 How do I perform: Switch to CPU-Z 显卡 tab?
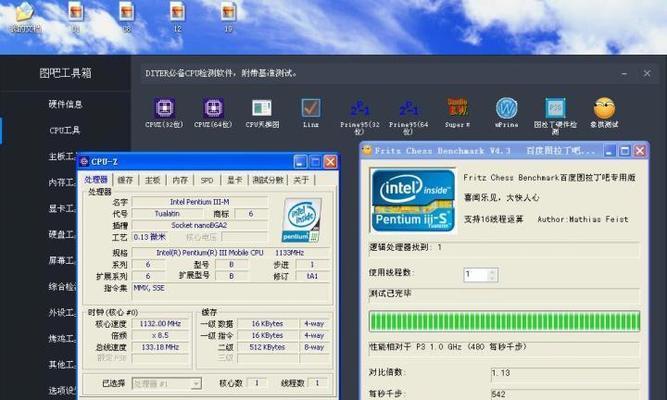[234, 180]
